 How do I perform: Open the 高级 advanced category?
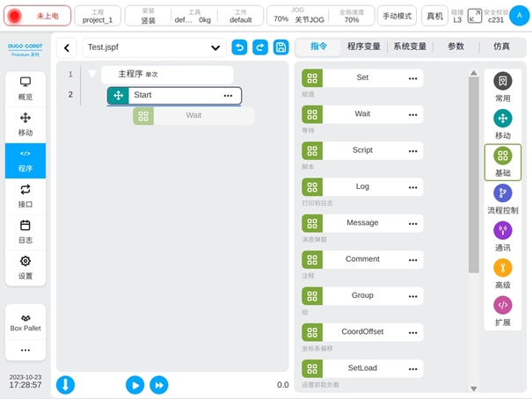[x=502, y=268]
